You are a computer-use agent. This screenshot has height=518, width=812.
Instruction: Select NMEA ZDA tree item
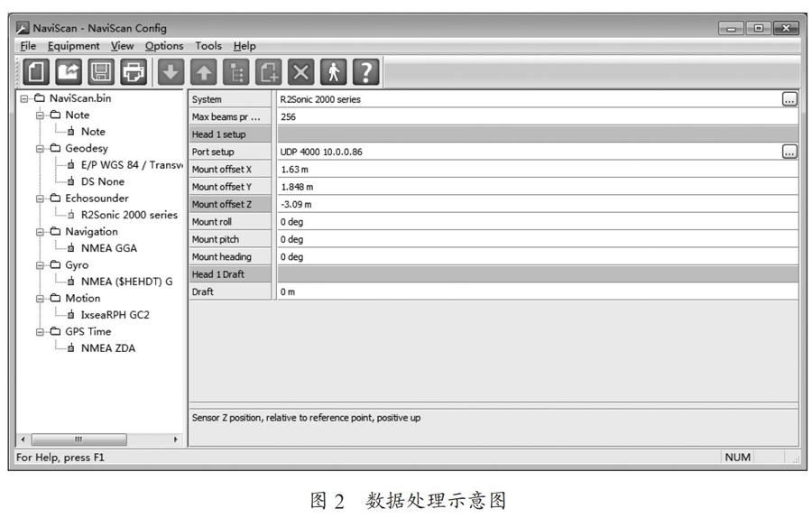(107, 348)
